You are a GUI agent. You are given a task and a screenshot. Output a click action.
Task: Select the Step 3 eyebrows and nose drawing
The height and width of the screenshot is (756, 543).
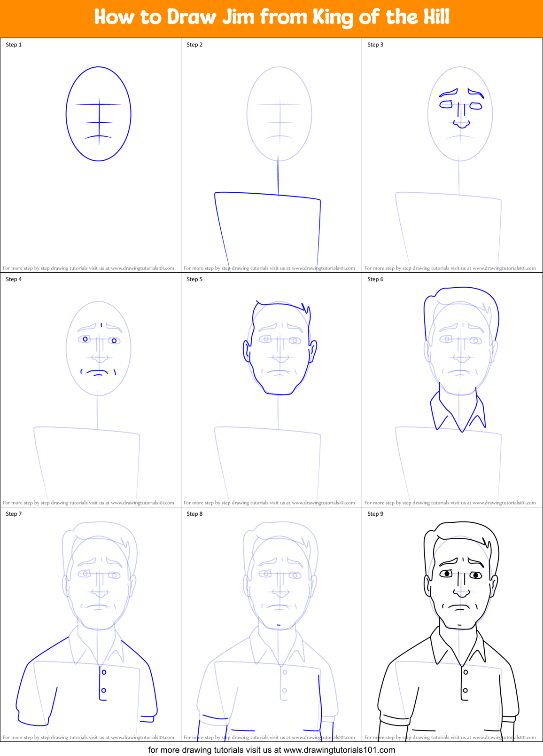(460, 108)
